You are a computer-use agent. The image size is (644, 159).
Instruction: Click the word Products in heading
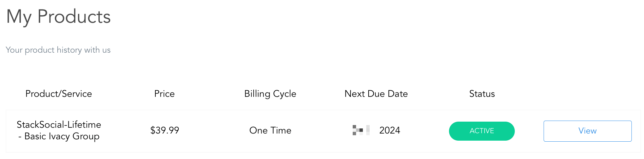(x=74, y=16)
